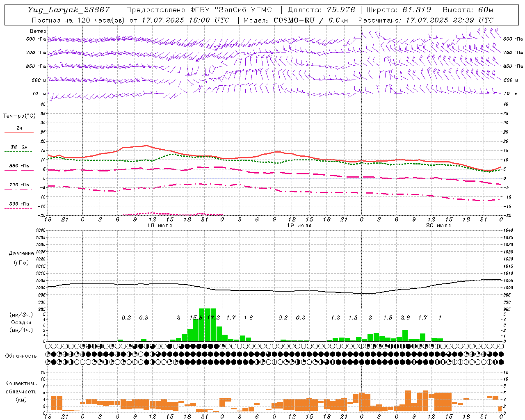Select the Долгота: 79.976 value
This screenshot has height=420, width=525.
322,10
